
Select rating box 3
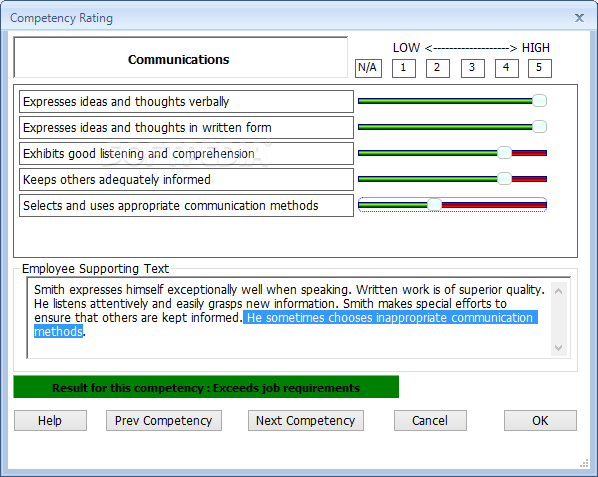[473, 68]
